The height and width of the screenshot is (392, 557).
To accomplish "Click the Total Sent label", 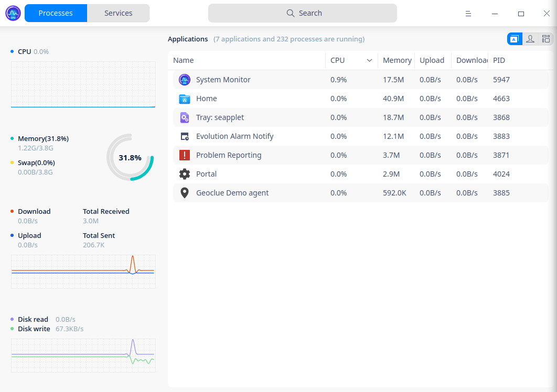I will tap(99, 235).
